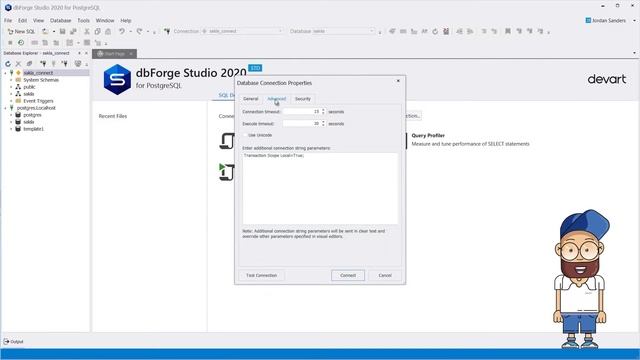Open the Undo history dropdown arrow
640x360 pixels.
click(131, 31)
